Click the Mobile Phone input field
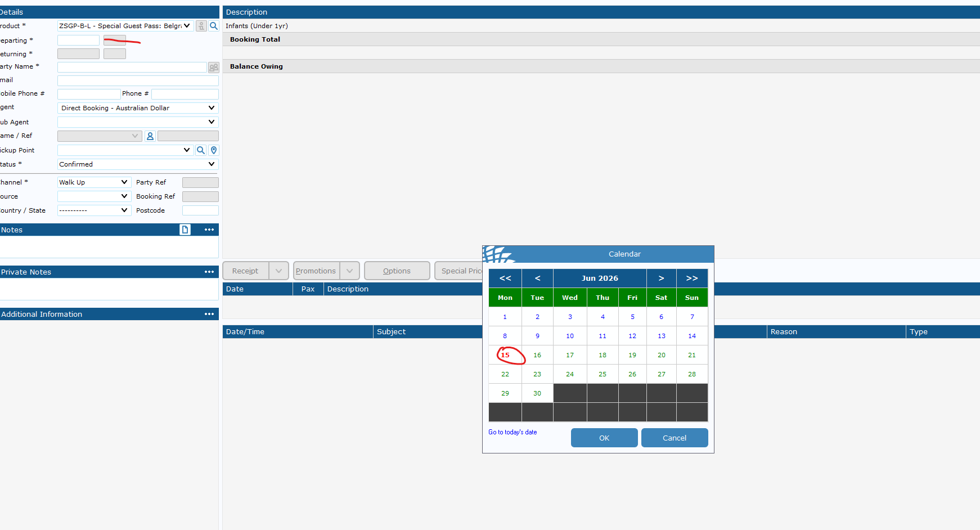980x530 pixels. pos(89,94)
